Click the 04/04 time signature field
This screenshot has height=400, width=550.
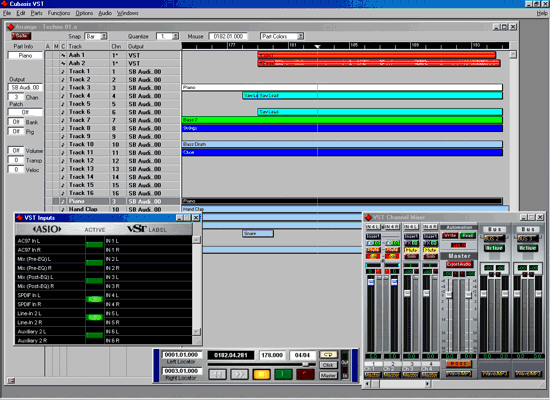coord(302,355)
